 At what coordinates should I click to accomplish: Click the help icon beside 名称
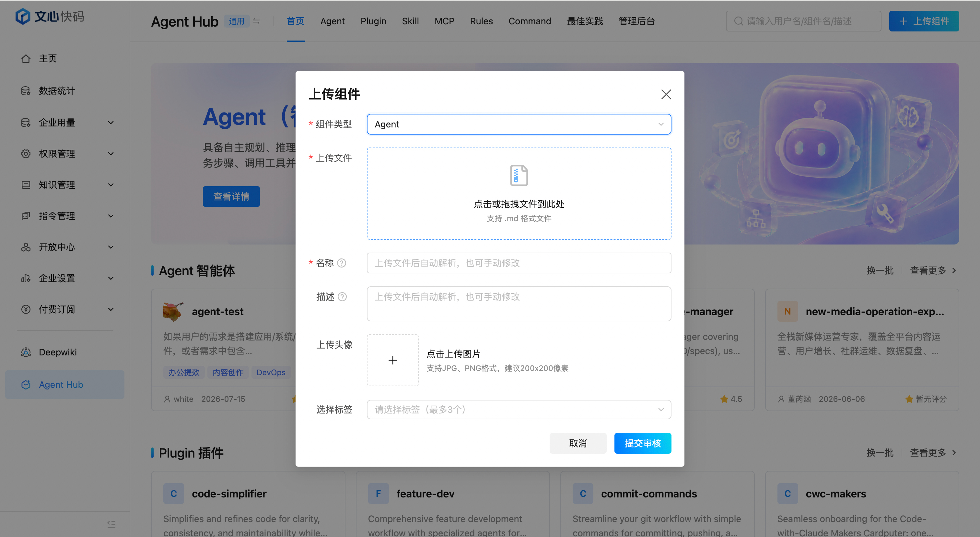[342, 263]
